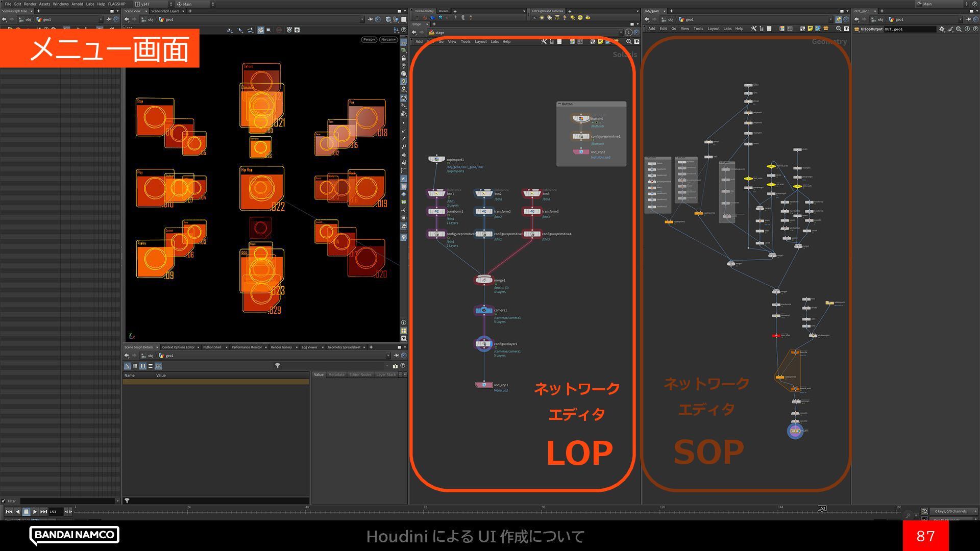Image resolution: width=980 pixels, height=551 pixels.
Task: Click frame 153 marker on the timeline
Action: [822, 508]
